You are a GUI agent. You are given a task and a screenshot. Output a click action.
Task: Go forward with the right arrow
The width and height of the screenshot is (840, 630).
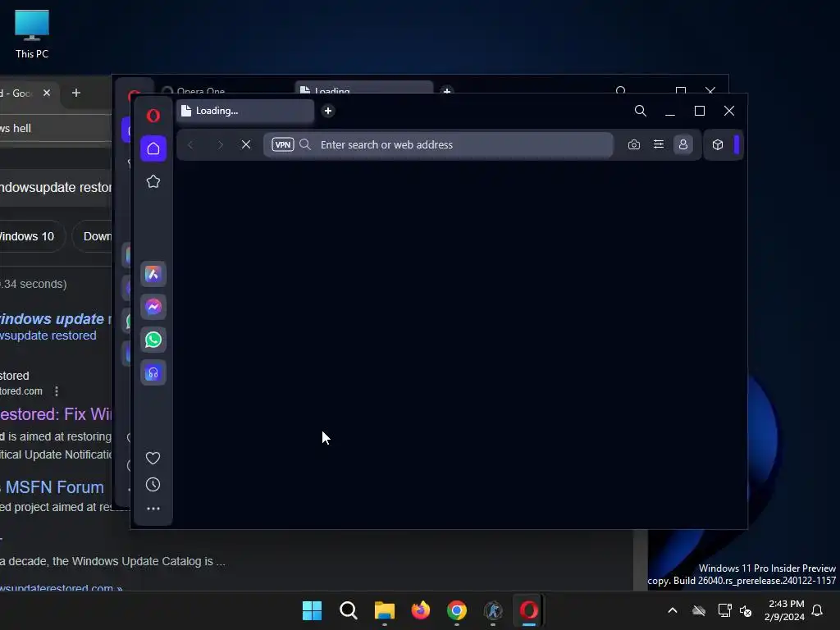(x=220, y=144)
